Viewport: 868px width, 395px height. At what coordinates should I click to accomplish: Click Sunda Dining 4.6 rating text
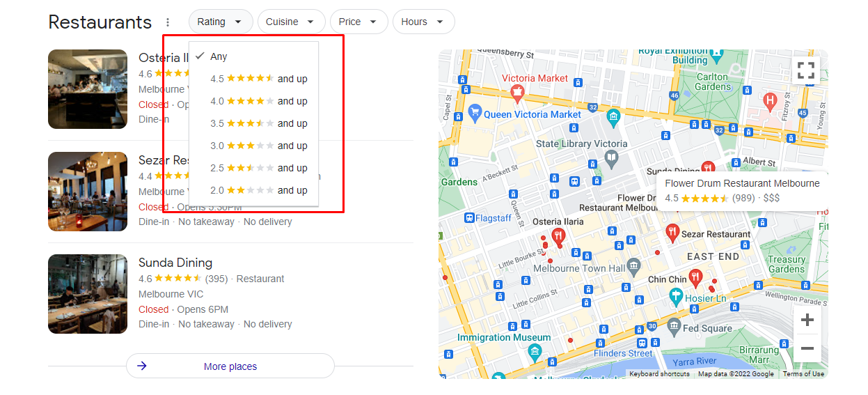[145, 279]
